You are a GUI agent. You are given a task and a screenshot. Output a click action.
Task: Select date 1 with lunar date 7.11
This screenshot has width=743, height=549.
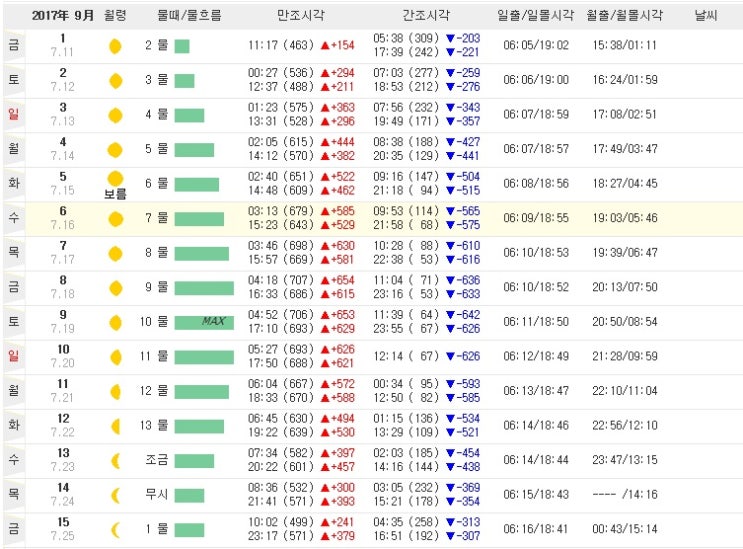click(63, 45)
